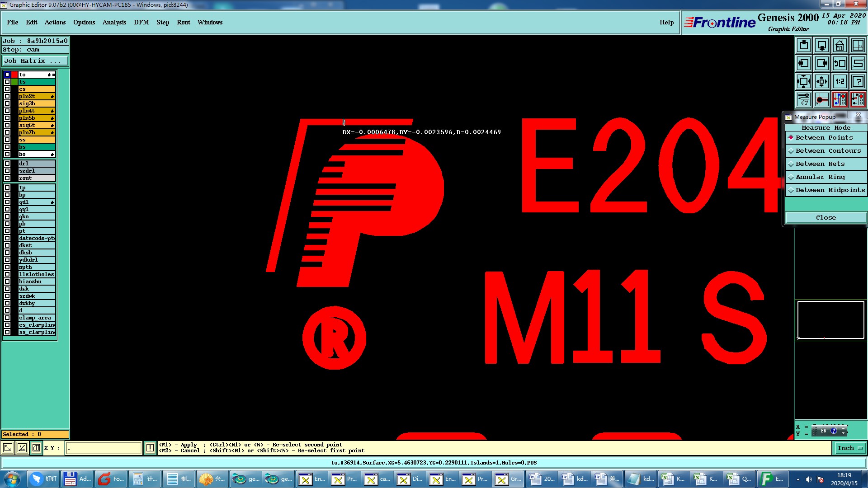The height and width of the screenshot is (488, 868).
Task: Click the previous view undo icon
Action: 840,63
